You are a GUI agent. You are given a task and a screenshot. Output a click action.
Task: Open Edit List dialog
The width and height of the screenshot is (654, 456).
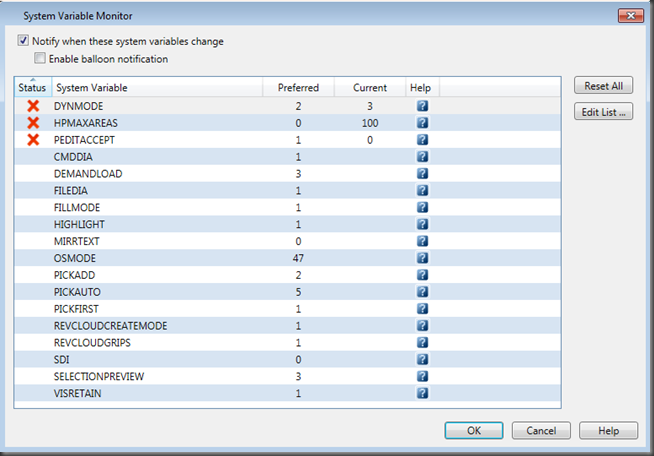click(603, 112)
